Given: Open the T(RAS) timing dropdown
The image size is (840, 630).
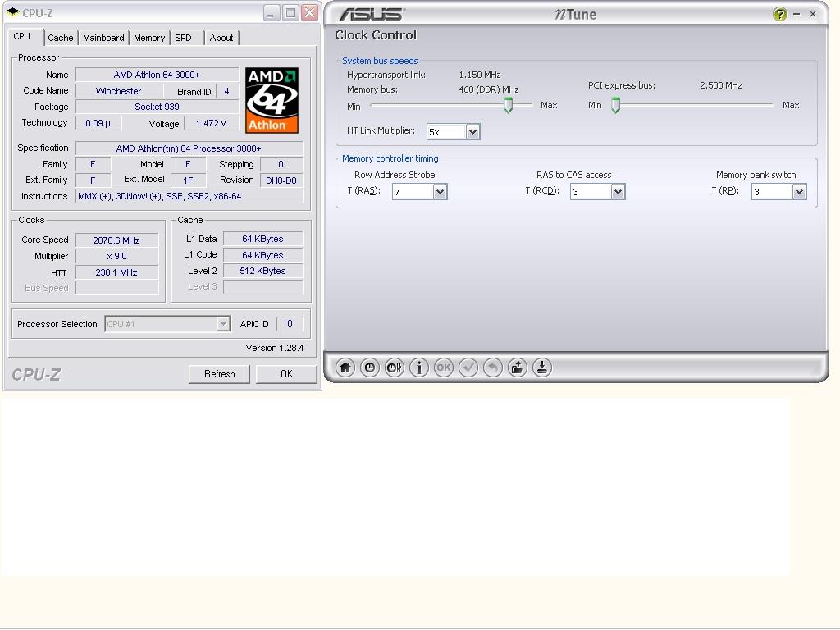Looking at the screenshot, I should (x=440, y=192).
